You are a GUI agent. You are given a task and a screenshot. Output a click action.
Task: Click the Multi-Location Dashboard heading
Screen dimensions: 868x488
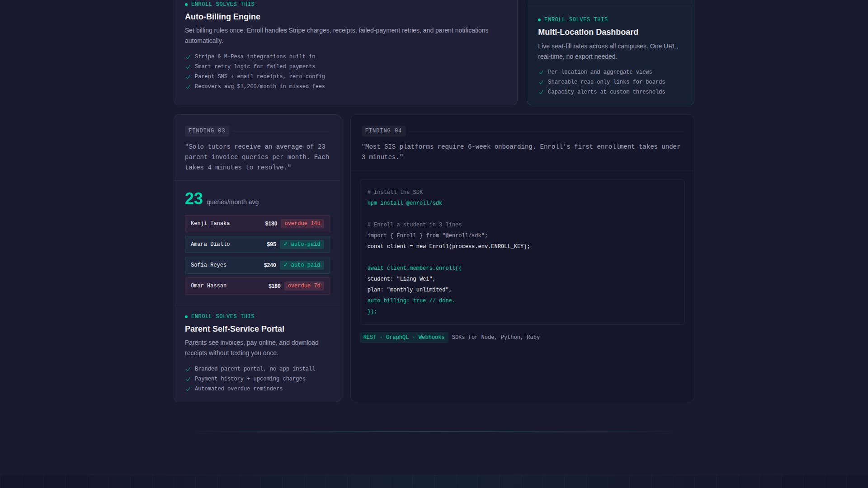(x=588, y=32)
